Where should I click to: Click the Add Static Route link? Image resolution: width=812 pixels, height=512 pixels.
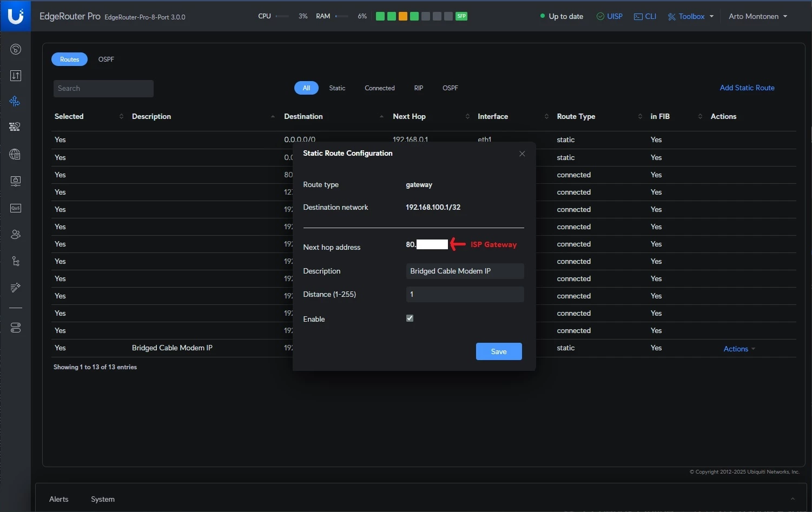747,88
